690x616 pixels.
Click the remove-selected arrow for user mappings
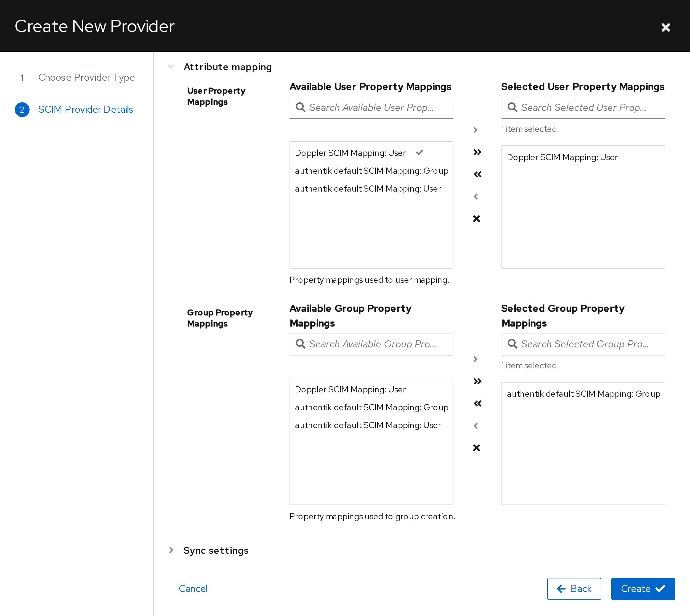(x=476, y=197)
